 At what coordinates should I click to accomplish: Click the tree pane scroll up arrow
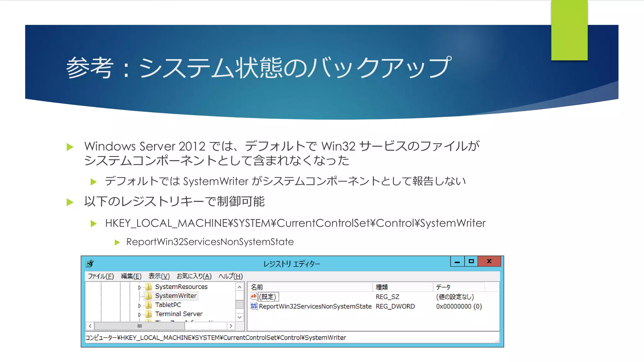(240, 287)
